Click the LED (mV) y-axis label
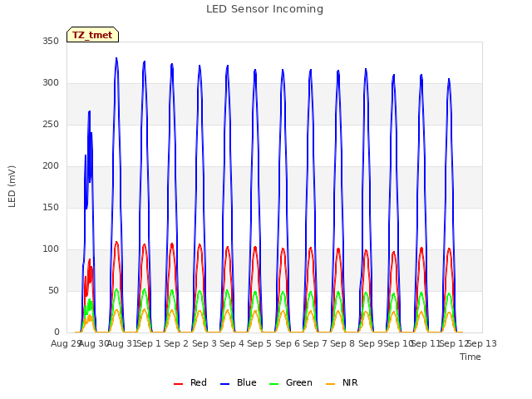532x399 pixels. point(12,186)
